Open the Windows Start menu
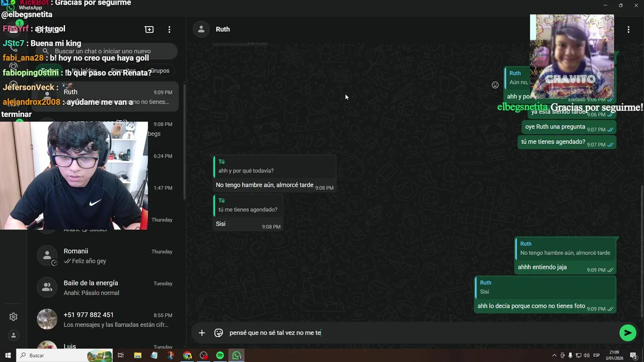This screenshot has width=644, height=362. tap(8, 355)
